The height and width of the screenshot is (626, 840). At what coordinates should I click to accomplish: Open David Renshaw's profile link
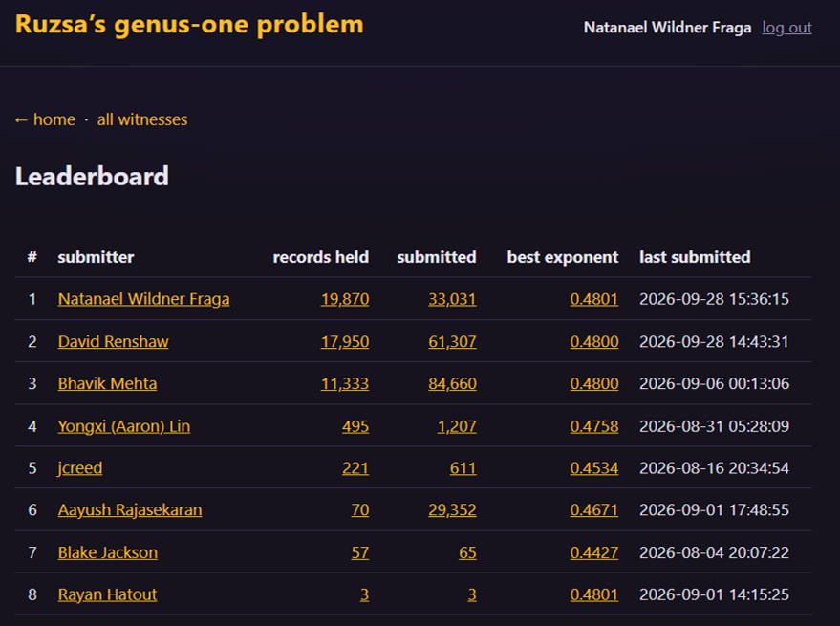coord(113,341)
